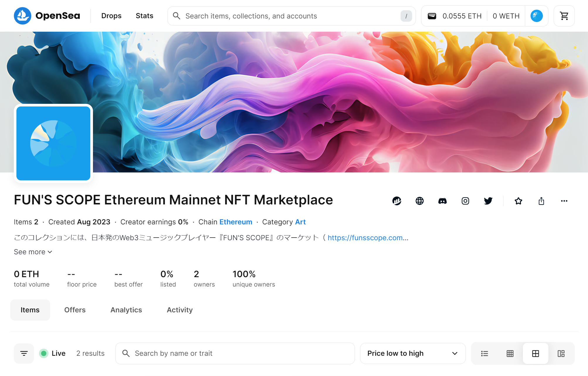Open the Price low to high dropdown
Image resolution: width=588 pixels, height=376 pixels.
[412, 353]
